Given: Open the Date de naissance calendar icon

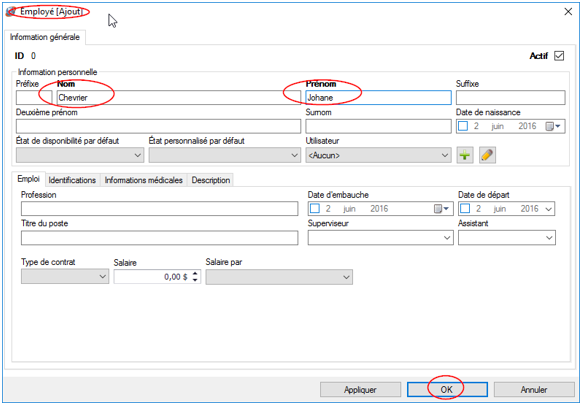Looking at the screenshot, I should [553, 127].
